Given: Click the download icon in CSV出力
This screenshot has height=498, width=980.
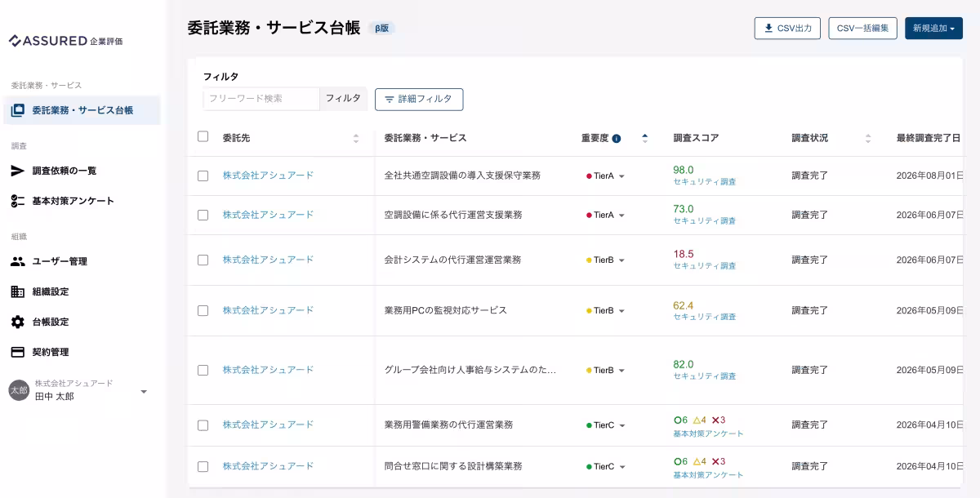Looking at the screenshot, I should [768, 28].
